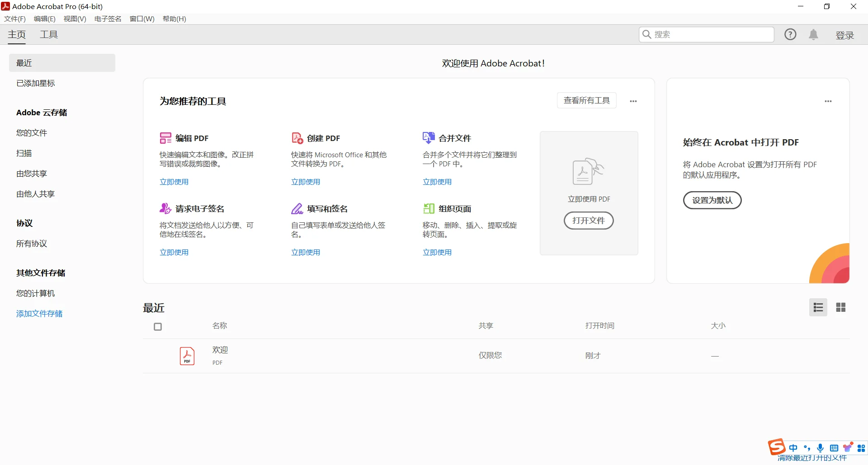Click the 共享 column header
Viewport: 868px width, 465px height.
pyautogui.click(x=486, y=325)
